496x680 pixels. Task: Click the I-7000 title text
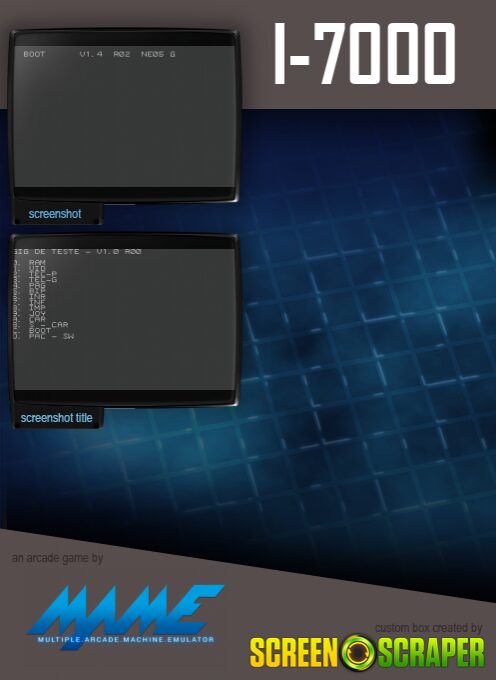365,54
